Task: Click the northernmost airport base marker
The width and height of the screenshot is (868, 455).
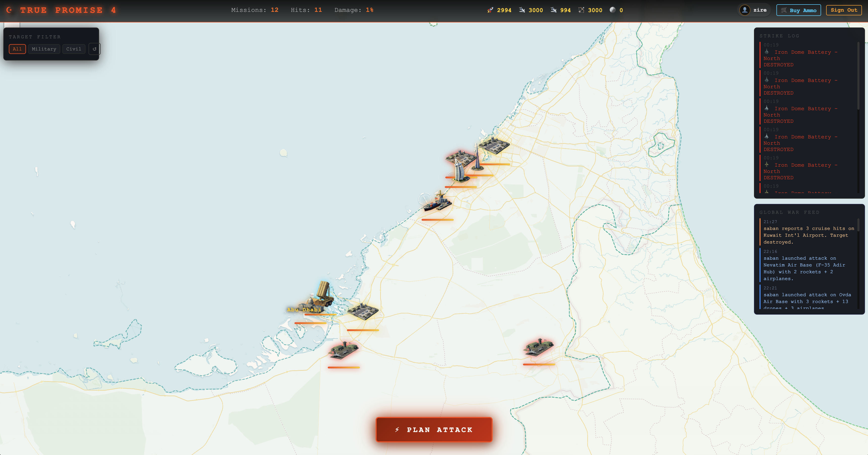Action: (x=494, y=145)
